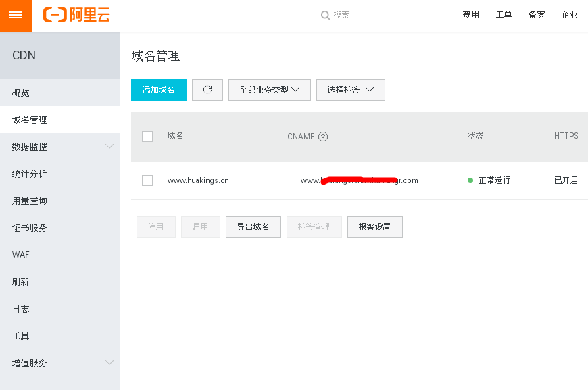Click the CDN sidebar title

coord(24,55)
